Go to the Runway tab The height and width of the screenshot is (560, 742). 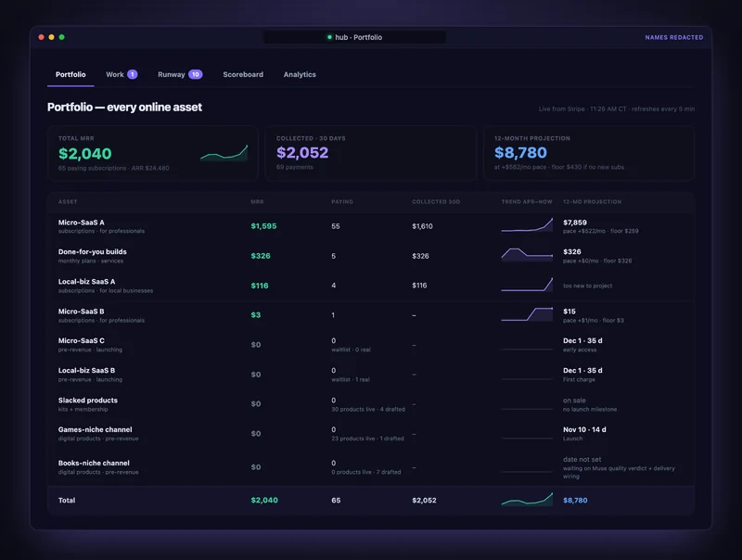click(x=180, y=75)
